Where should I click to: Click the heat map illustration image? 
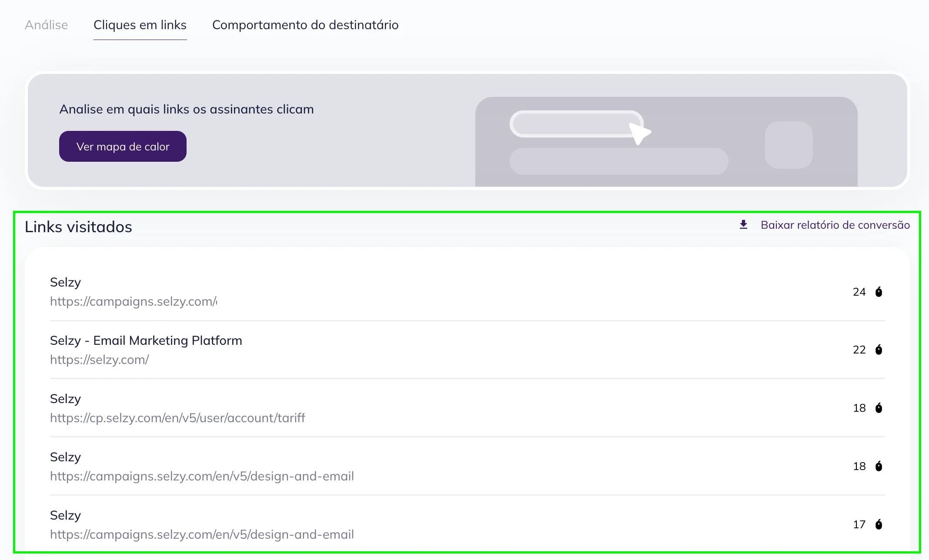(x=666, y=142)
